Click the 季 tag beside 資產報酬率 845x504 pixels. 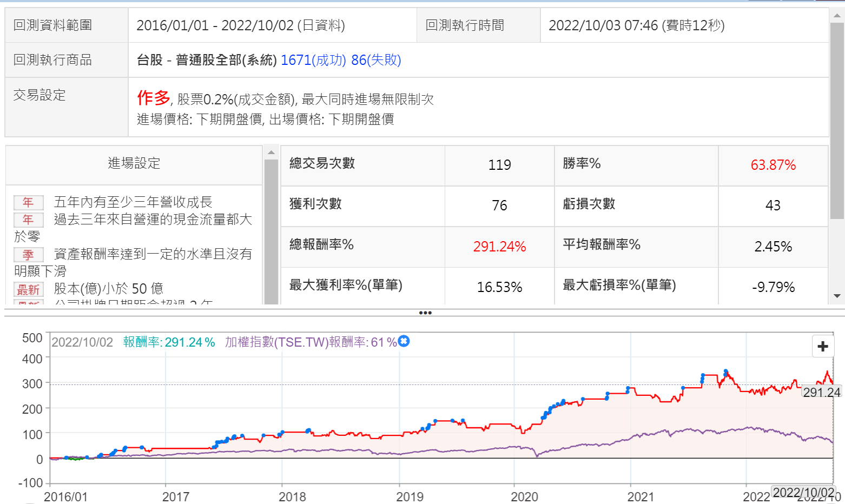[28, 254]
